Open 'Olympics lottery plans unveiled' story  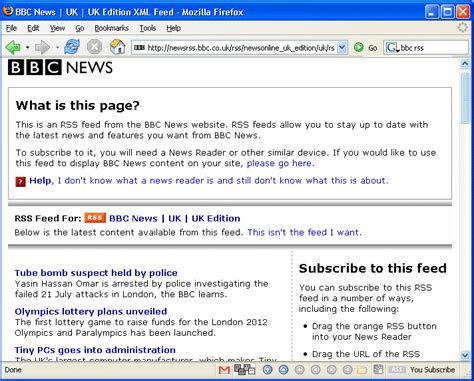(x=91, y=311)
